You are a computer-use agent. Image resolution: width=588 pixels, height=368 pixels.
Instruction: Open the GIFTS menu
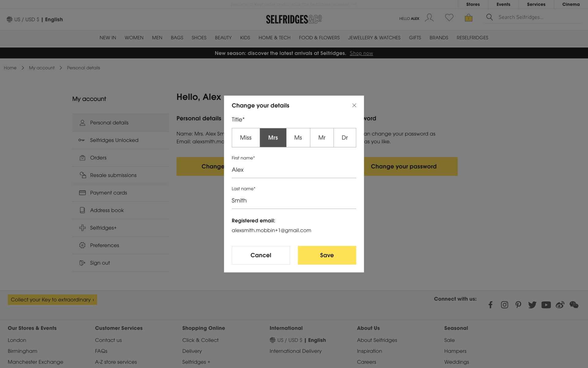pos(415,38)
